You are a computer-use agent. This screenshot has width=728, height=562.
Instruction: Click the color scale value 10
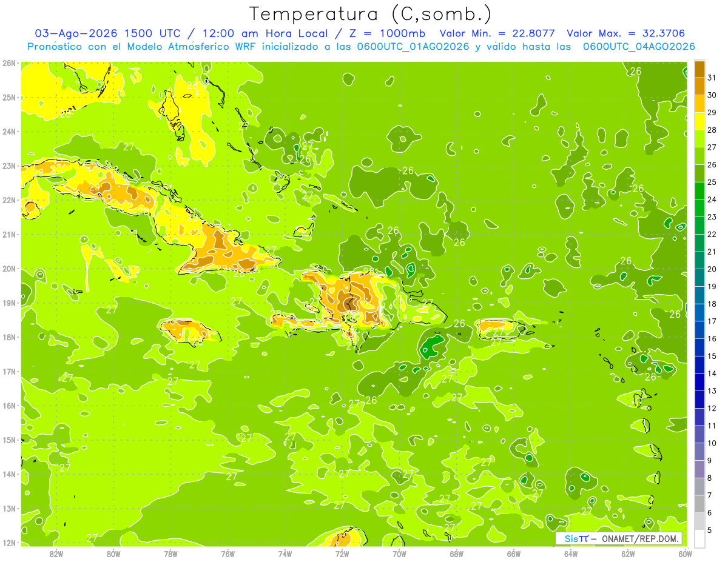coord(712,443)
